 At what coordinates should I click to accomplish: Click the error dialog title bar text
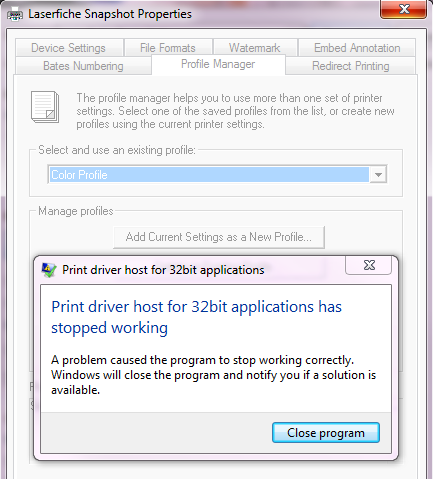(x=163, y=270)
